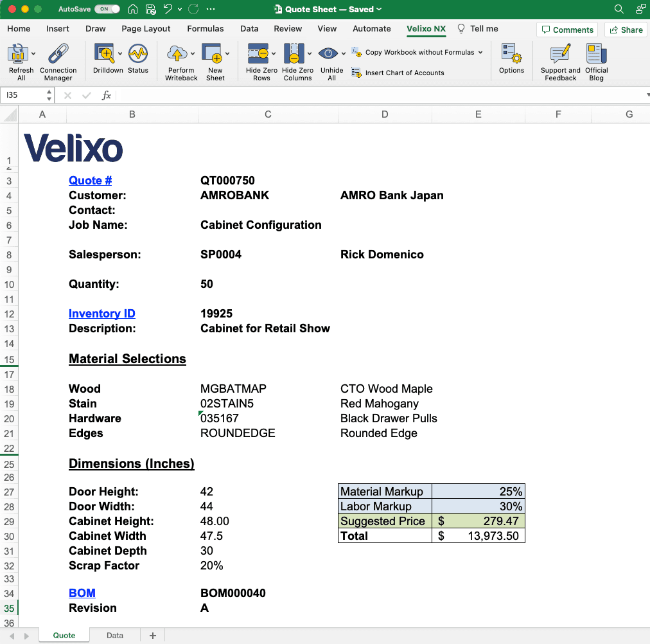Open the Home ribbon tab

19,29
